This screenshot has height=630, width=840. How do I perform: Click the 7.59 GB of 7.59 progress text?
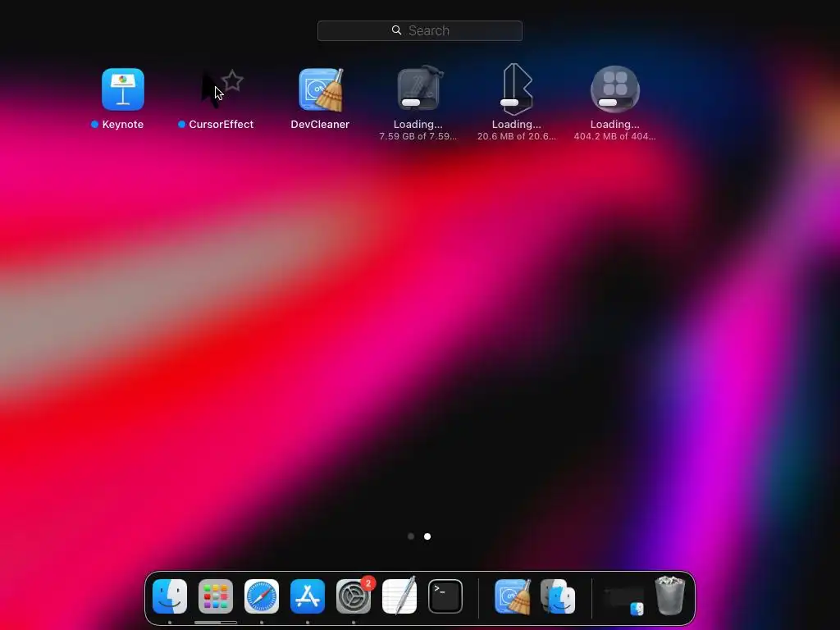418,137
